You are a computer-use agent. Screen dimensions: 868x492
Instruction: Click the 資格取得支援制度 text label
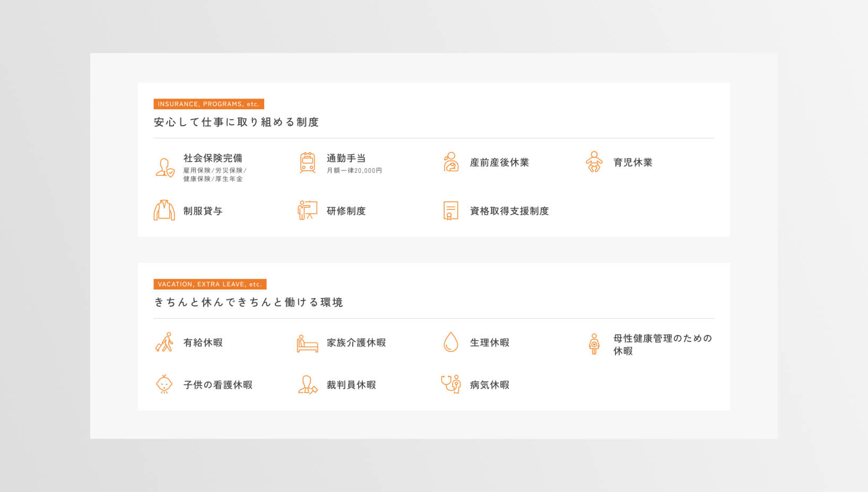point(509,211)
